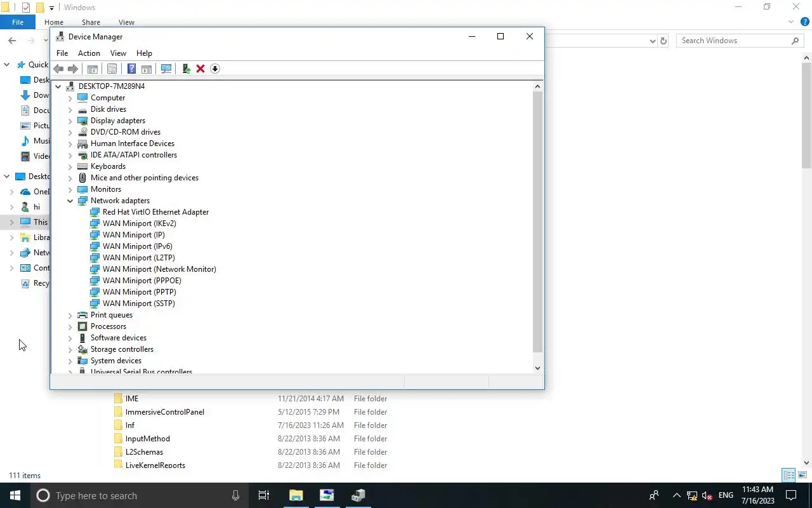Screen dimensions: 812x508
Task: Select WAN Miniport (IPv6) device
Action: (138, 246)
